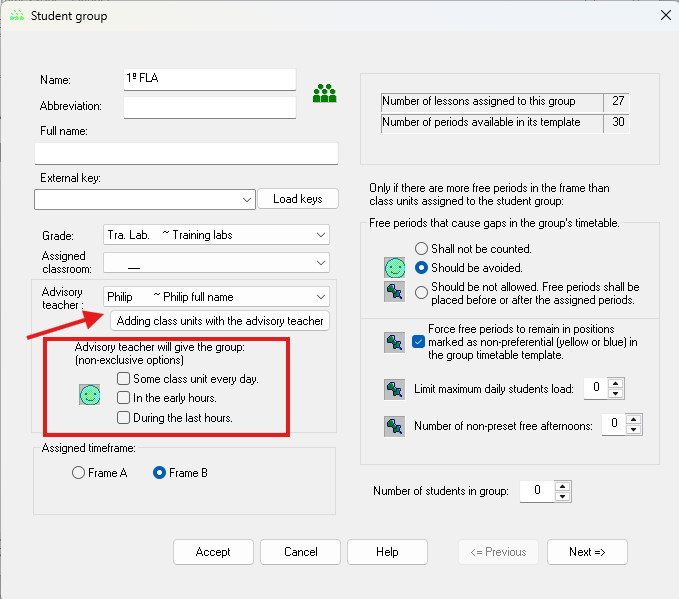Decrease Number of non-preset free afternoons

coord(634,429)
